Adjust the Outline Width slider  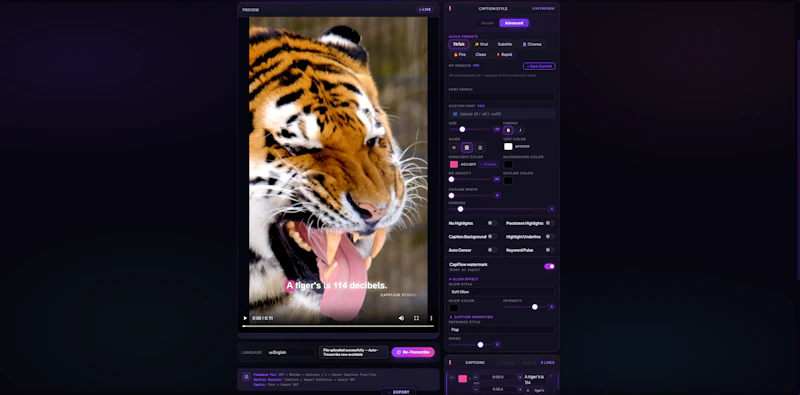470,196
